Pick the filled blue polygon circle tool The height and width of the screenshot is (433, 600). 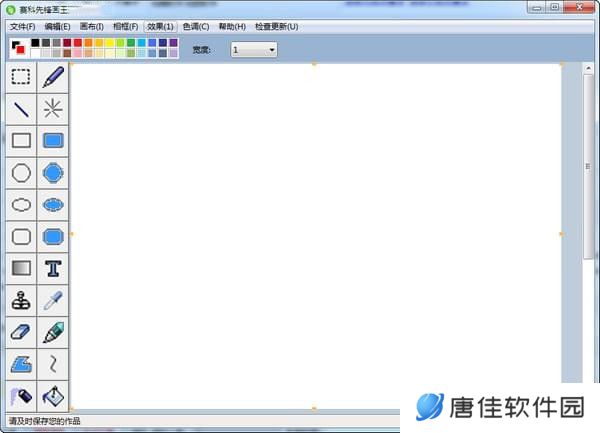point(53,173)
